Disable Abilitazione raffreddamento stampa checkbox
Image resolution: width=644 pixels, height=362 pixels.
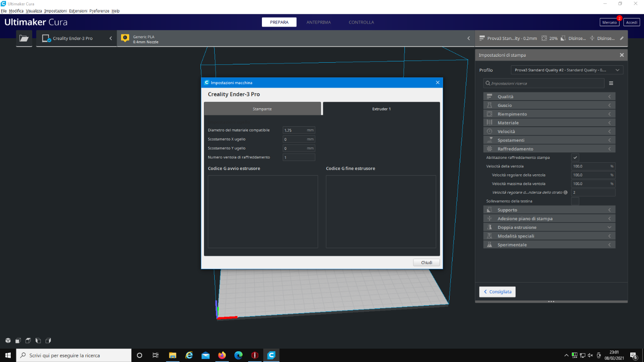click(x=575, y=158)
